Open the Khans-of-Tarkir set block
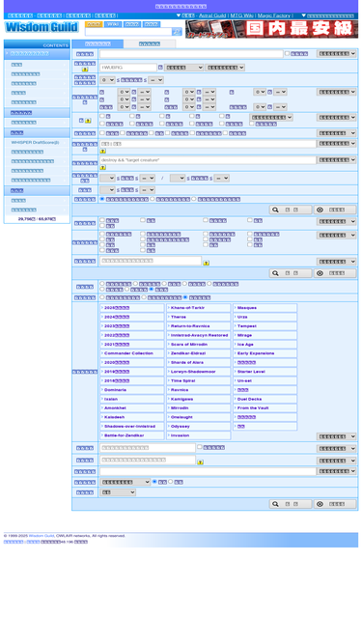The image size is (362, 644). click(x=199, y=308)
